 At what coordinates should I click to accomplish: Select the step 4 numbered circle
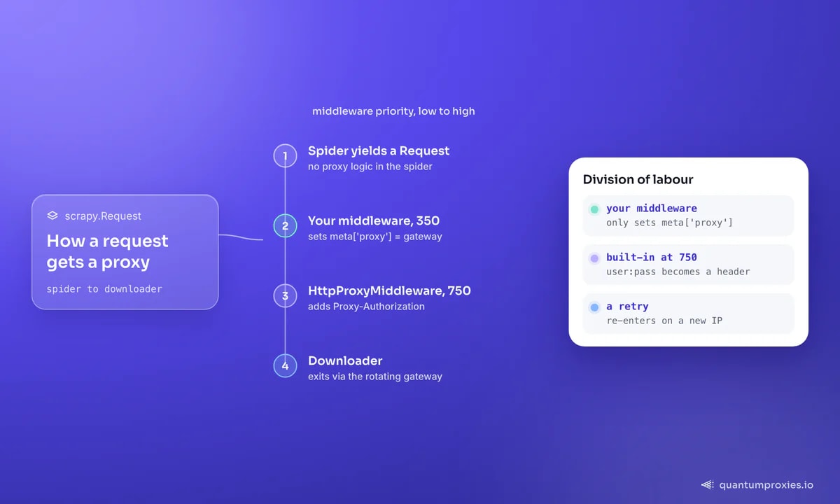[x=285, y=365]
